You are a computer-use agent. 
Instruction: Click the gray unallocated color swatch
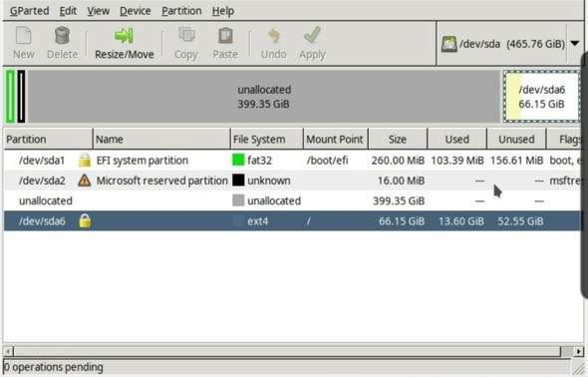click(x=238, y=200)
